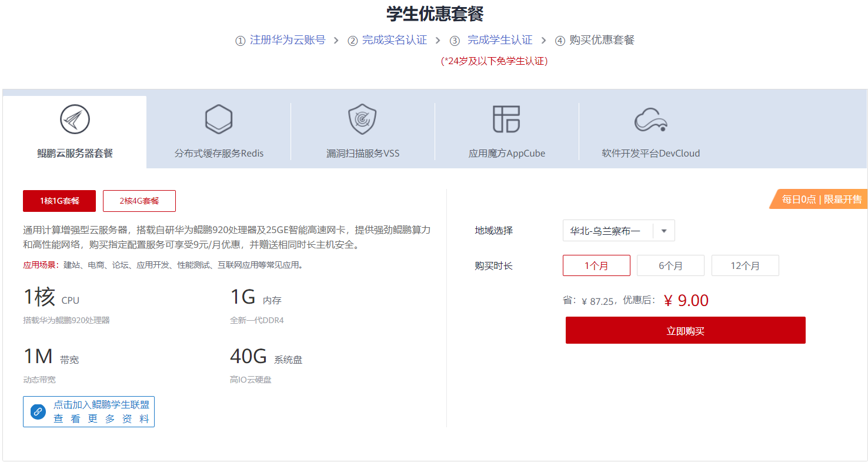Select the 鲲鹏云服务器套餐 paper plane icon
This screenshot has height=462, width=868.
click(x=74, y=119)
